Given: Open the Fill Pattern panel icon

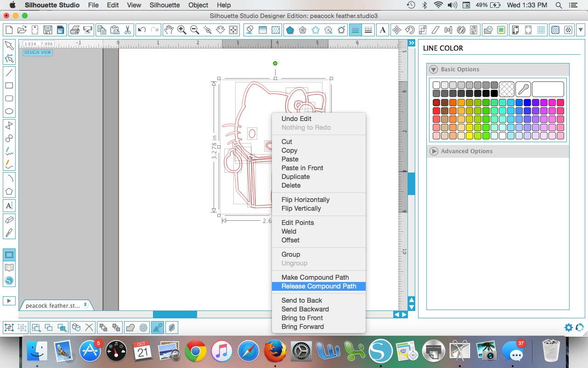Looking at the screenshot, I should coord(276,30).
